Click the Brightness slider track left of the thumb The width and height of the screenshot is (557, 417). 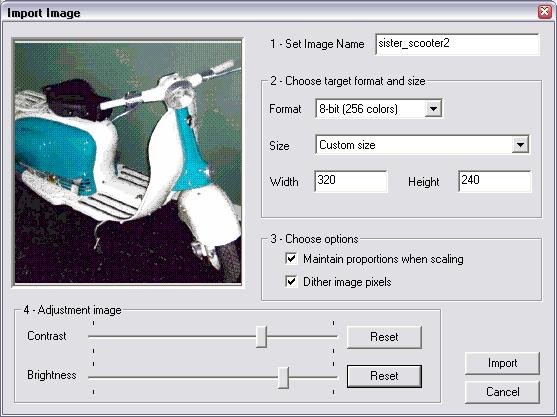183,377
